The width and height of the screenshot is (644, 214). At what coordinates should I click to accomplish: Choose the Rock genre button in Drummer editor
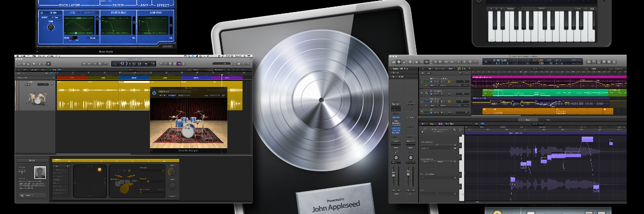point(32,160)
